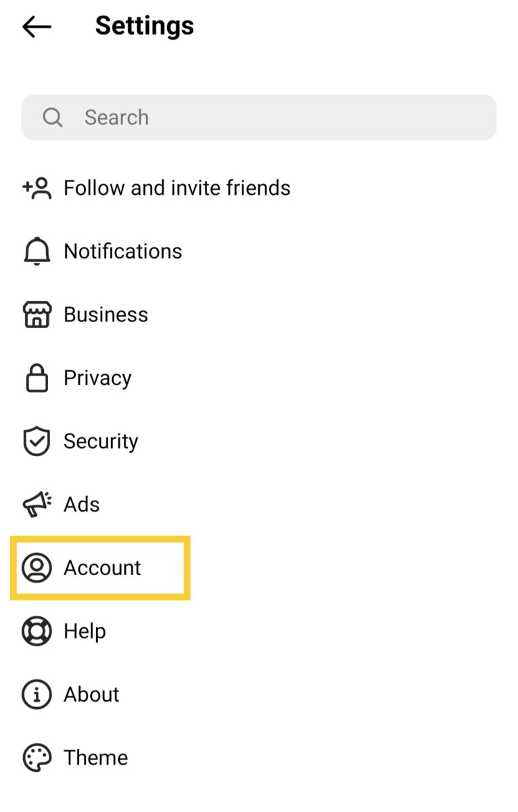Select the Theme option
This screenshot has height=812, width=518.
point(95,757)
